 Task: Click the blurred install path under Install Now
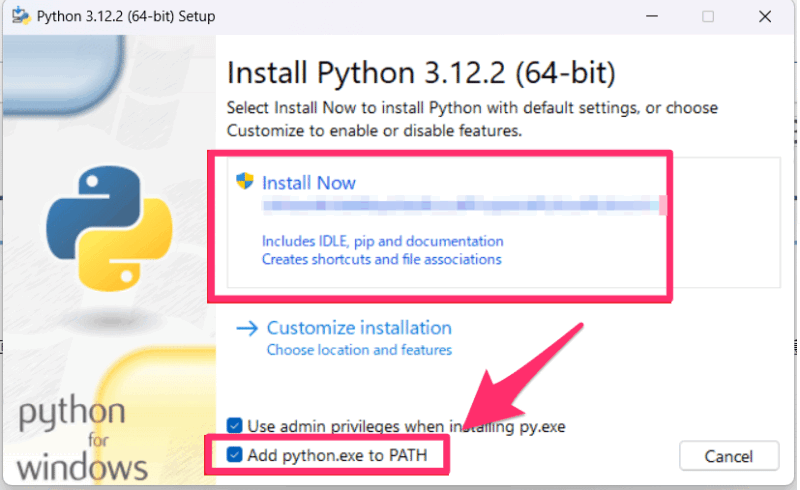(464, 205)
